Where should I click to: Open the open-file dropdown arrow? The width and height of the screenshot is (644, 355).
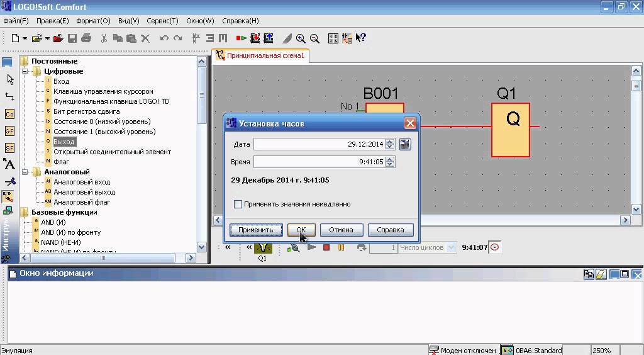(47, 38)
